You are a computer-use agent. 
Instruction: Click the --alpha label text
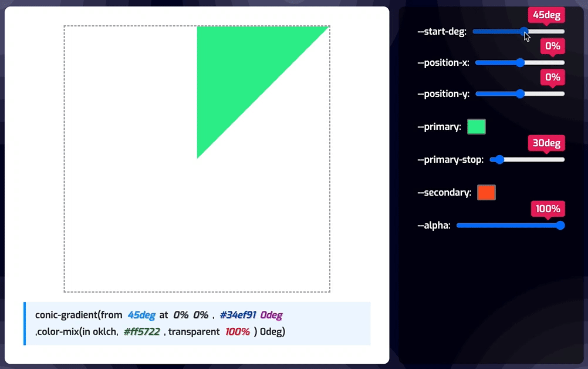coord(434,225)
